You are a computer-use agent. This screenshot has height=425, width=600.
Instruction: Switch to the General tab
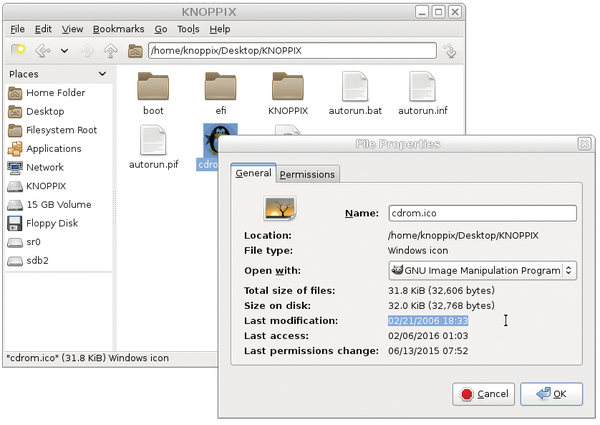[x=253, y=173]
